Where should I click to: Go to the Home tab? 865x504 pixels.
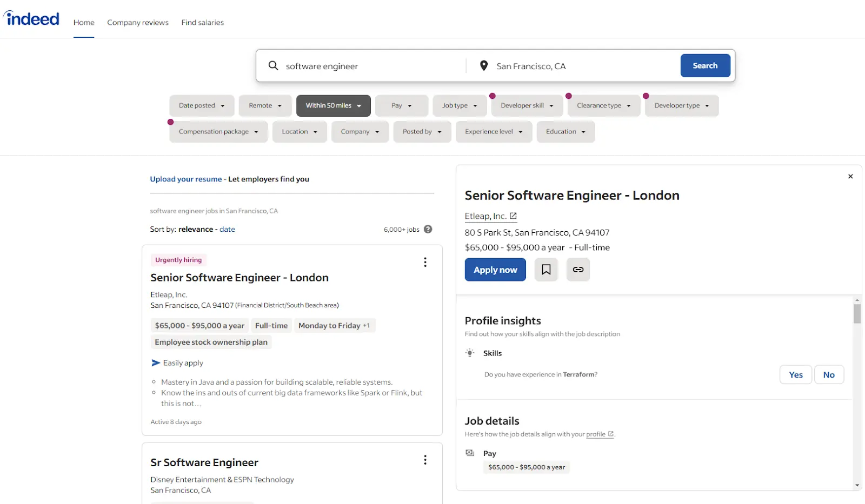tap(84, 22)
